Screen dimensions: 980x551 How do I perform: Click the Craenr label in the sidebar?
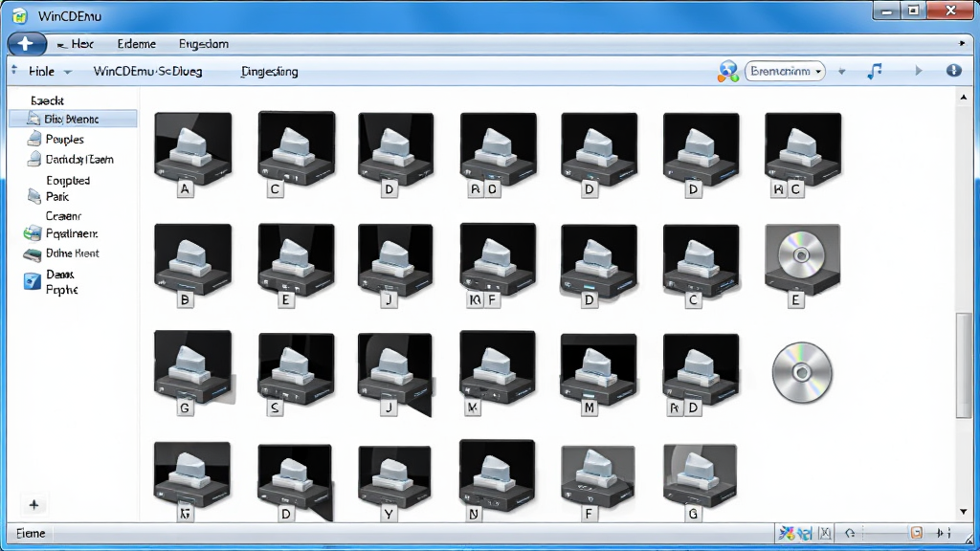63,215
